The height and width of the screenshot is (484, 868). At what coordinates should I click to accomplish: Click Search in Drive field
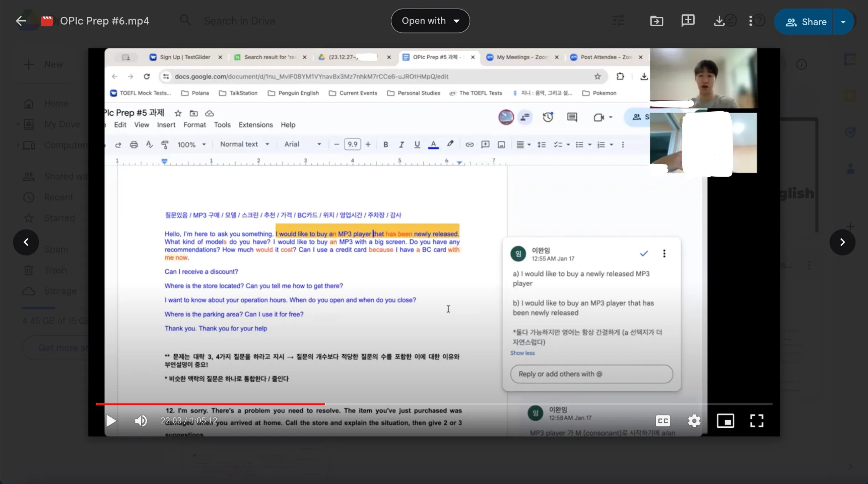[239, 21]
